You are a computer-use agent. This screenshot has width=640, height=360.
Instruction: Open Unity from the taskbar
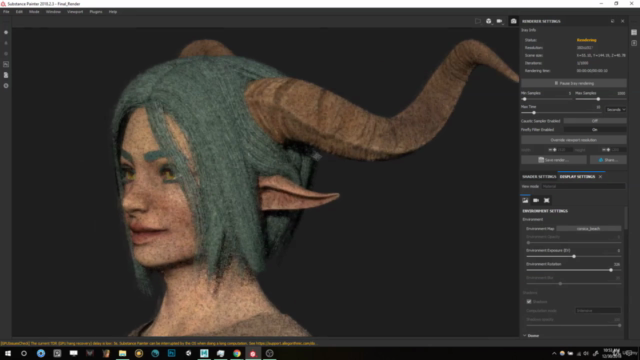coord(188,353)
